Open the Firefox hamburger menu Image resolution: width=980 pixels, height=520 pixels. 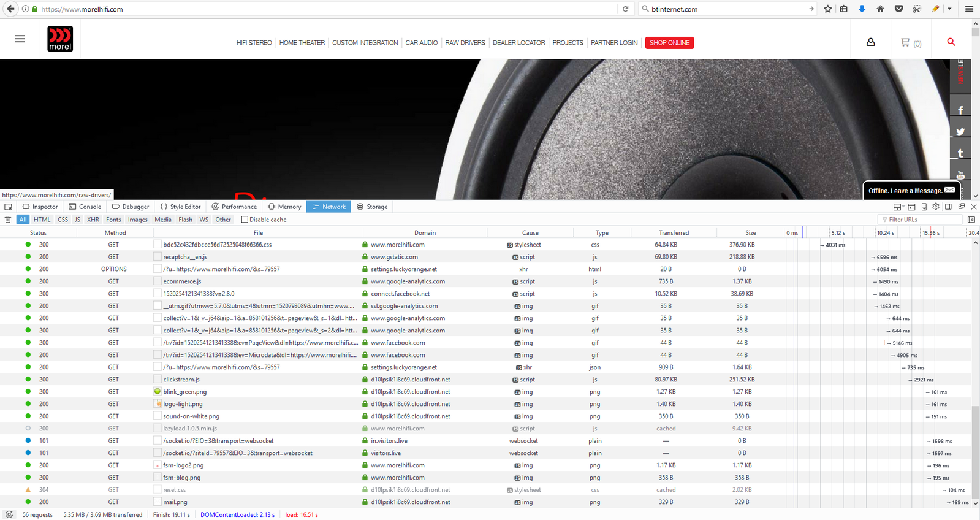point(969,9)
